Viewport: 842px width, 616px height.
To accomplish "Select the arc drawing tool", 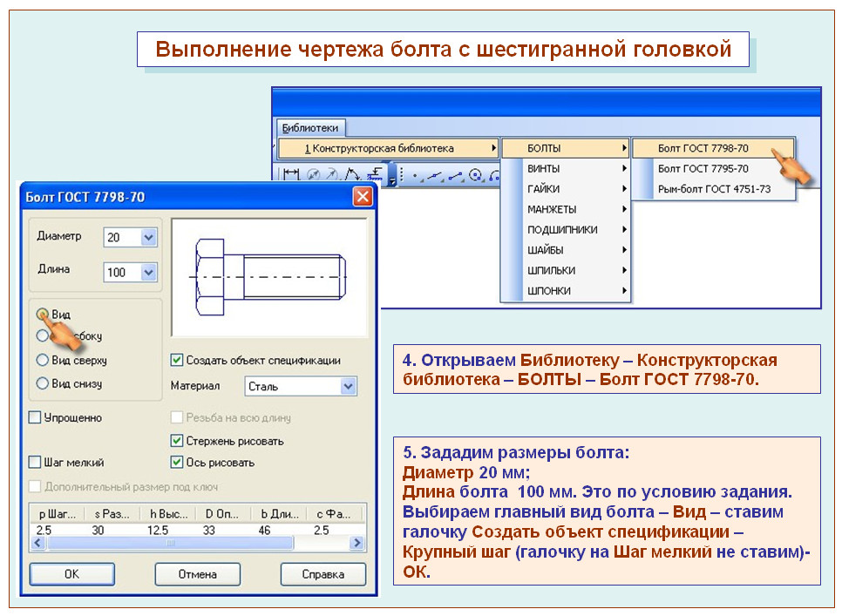I will click(x=495, y=174).
